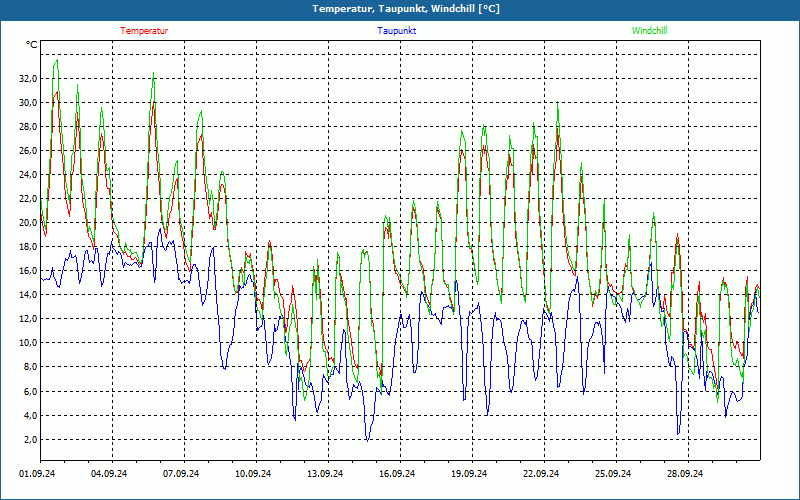Click the 16.09.24 date label

coord(397,473)
